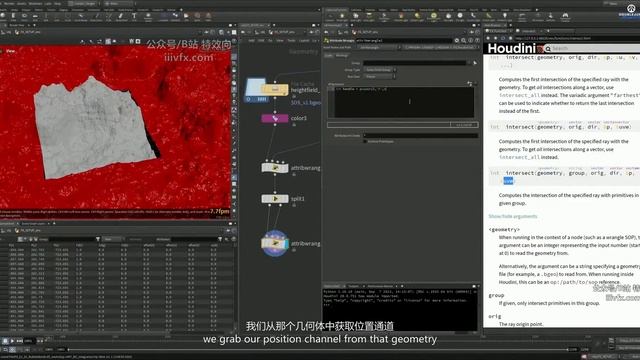Click the Font (T) shelf tool
Screen dimensions: 640x360
point(134,16)
